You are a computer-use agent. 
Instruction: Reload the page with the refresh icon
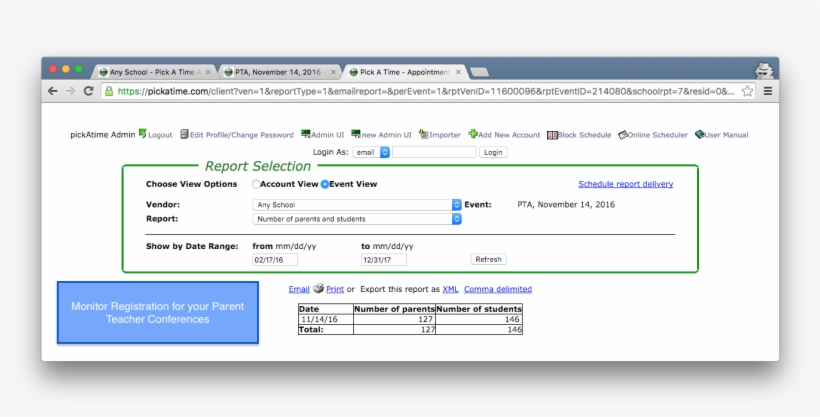[88, 91]
